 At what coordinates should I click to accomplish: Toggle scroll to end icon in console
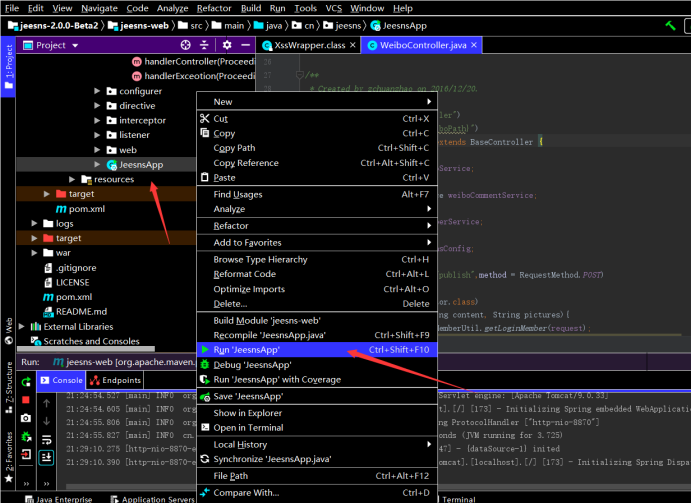46,457
